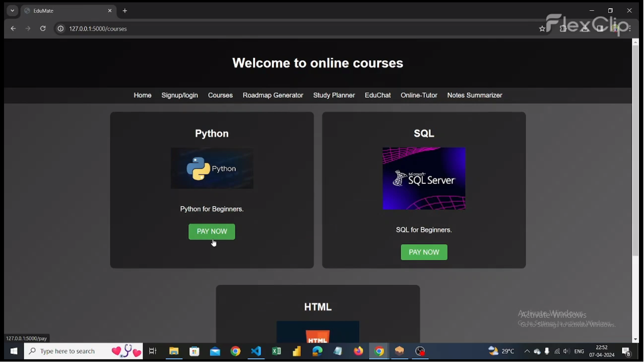Image resolution: width=644 pixels, height=363 pixels.
Task: Open new tab with plus icon
Action: (125, 11)
